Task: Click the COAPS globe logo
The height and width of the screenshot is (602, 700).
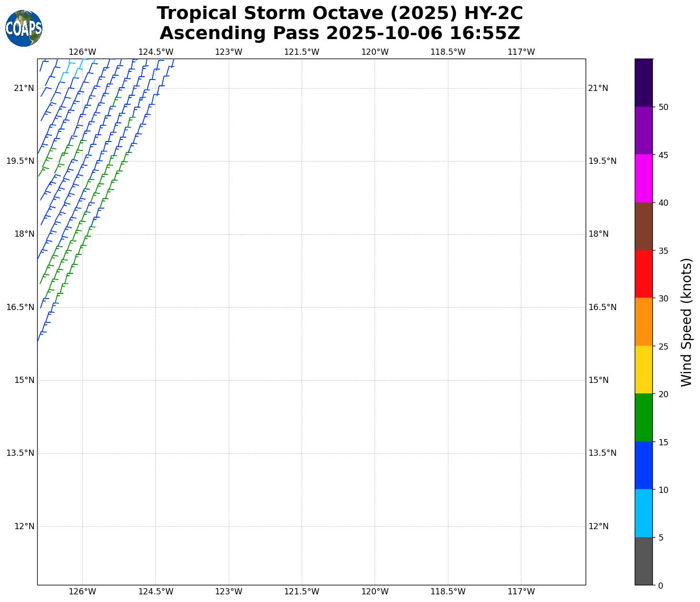Action: (24, 28)
